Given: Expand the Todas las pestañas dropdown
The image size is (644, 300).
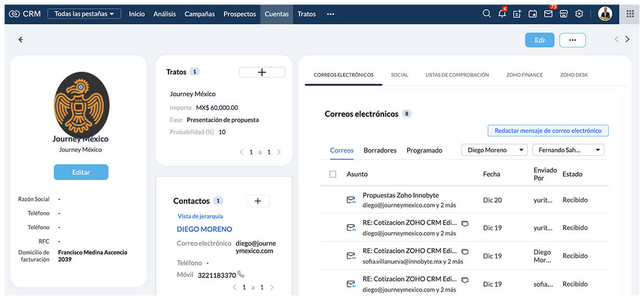Looking at the screenshot, I should tap(84, 14).
